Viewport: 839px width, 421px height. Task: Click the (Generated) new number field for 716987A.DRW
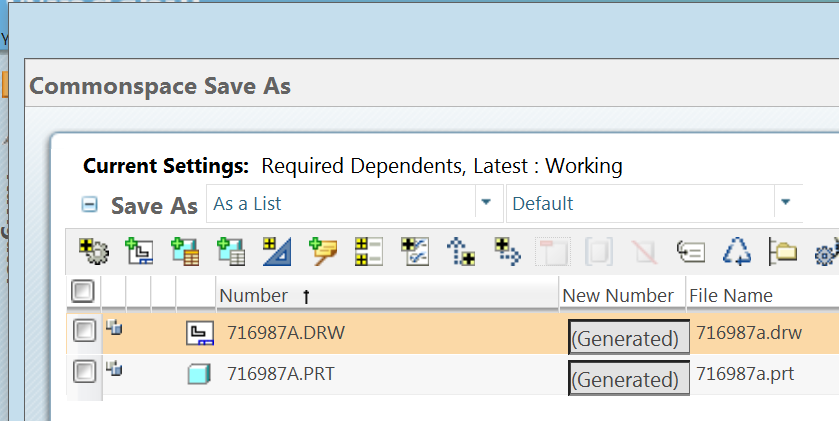coord(629,338)
